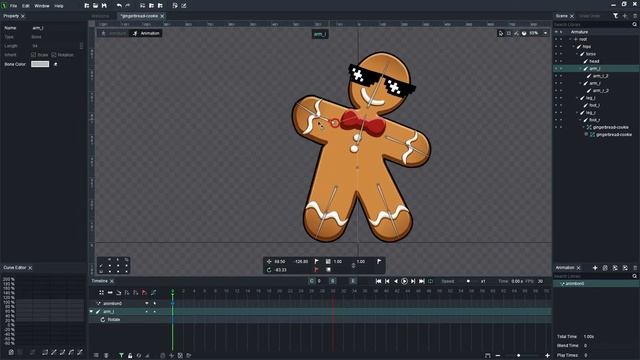The width and height of the screenshot is (640, 360).
Task: Open the File menu
Action: (13, 6)
